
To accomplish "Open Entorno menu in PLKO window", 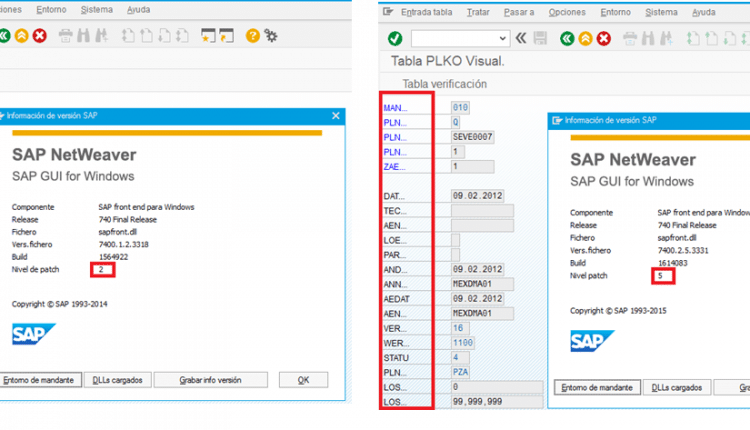I will coord(616,12).
